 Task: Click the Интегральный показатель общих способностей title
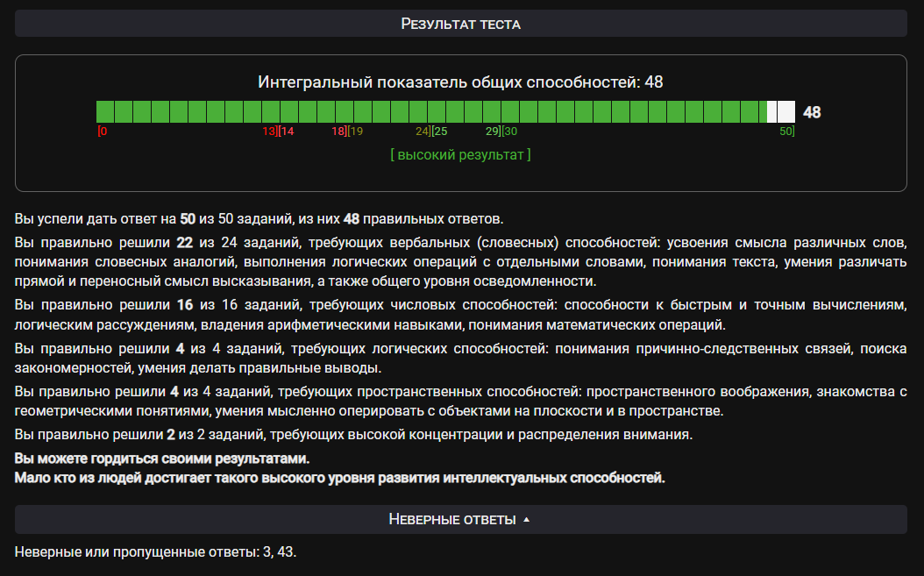460,82
